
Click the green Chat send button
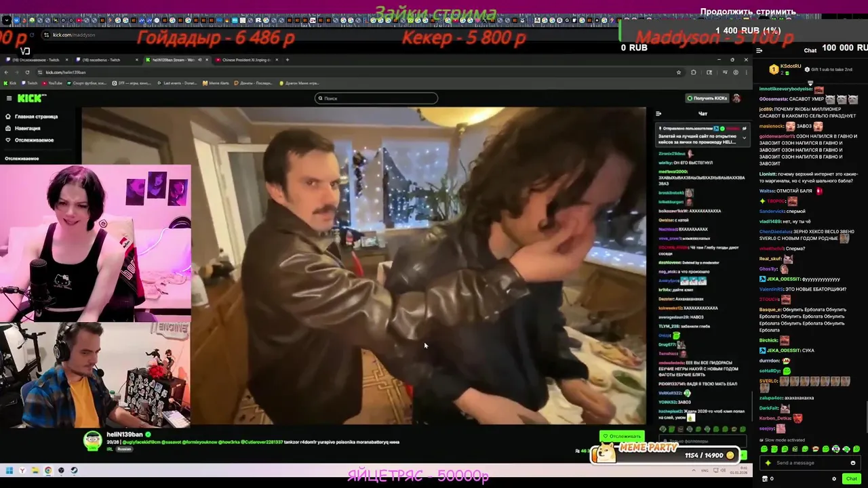click(x=852, y=479)
